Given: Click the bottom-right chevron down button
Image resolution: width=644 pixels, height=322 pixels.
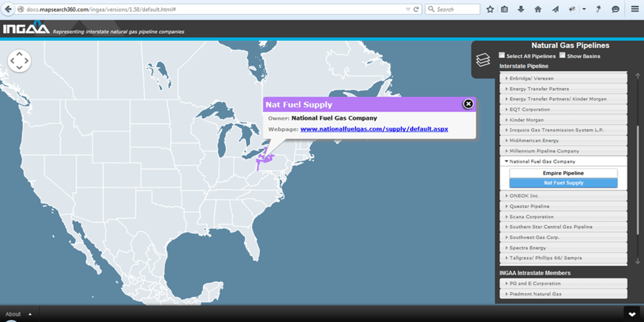Looking at the screenshot, I should click(x=632, y=314).
